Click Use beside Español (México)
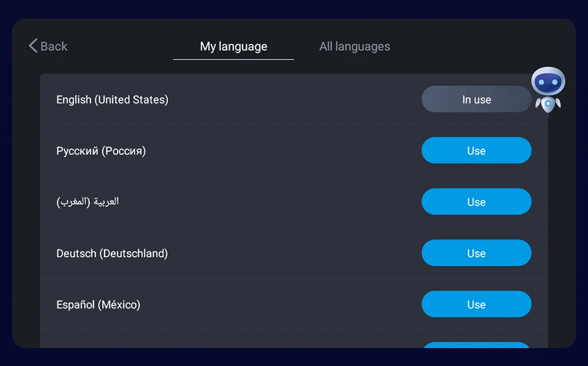This screenshot has width=588, height=366. tap(476, 305)
